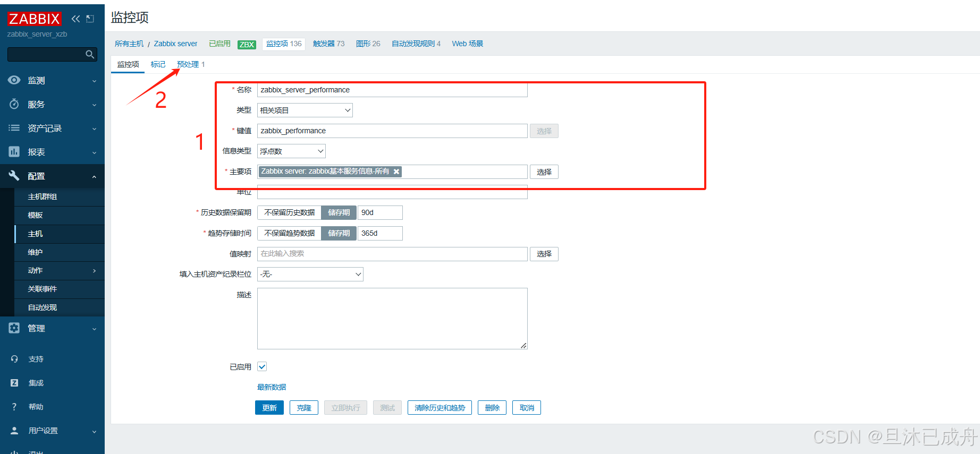980x454 pixels.
Task: Click the ZBX availability badge
Action: pos(247,44)
